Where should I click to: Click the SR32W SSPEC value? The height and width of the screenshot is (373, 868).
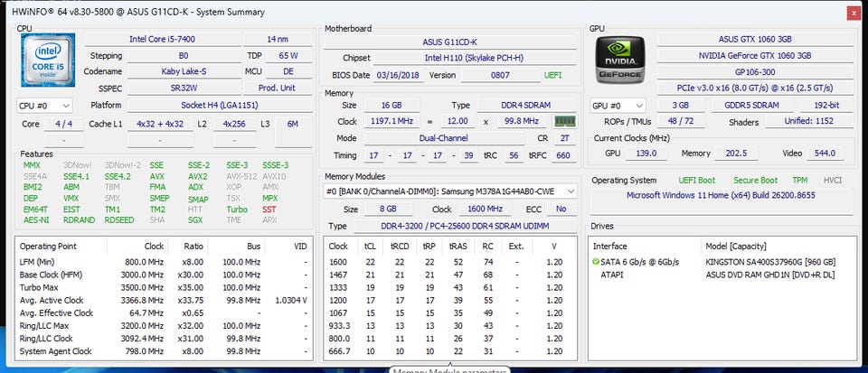tap(184, 88)
